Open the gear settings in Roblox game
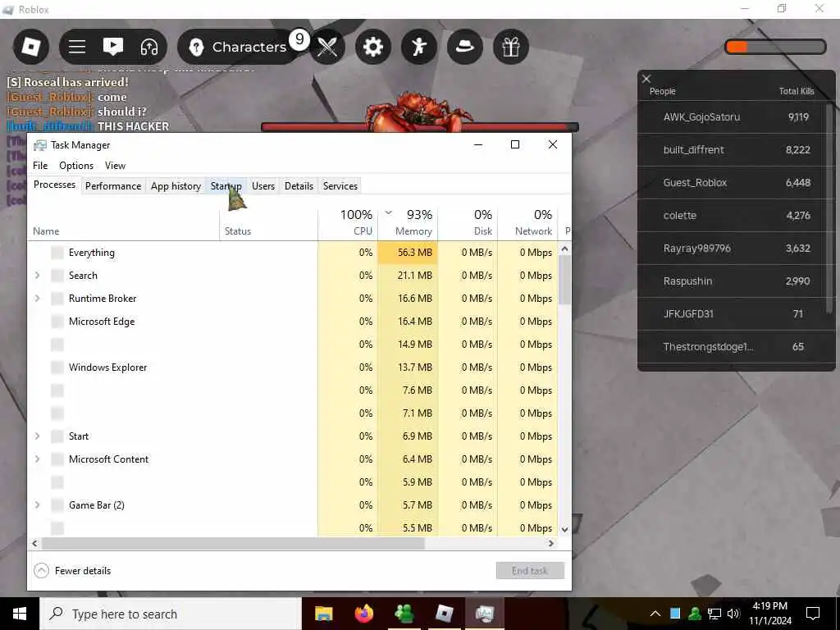This screenshot has width=840, height=630. point(373,47)
